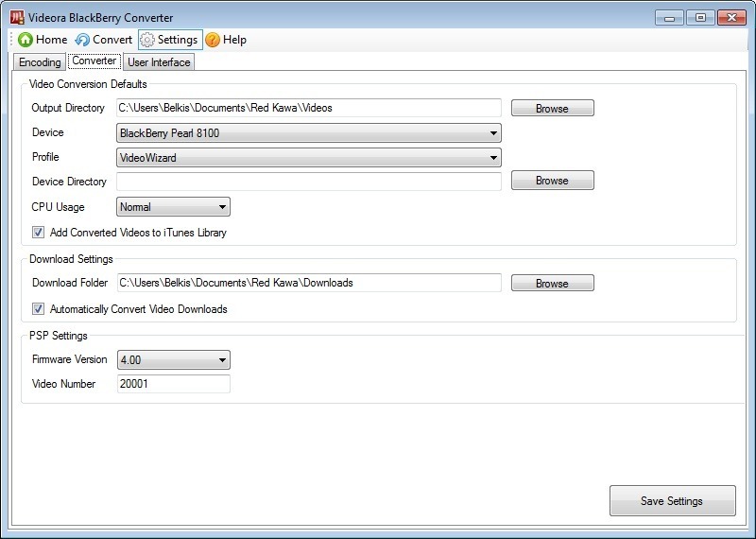Uncheck Add Converted Videos to iTunes Library
Image resolution: width=756 pixels, height=539 pixels.
(x=39, y=233)
